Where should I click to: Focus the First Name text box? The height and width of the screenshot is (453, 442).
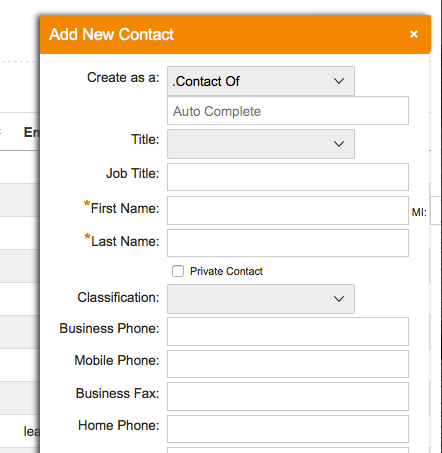click(x=288, y=210)
